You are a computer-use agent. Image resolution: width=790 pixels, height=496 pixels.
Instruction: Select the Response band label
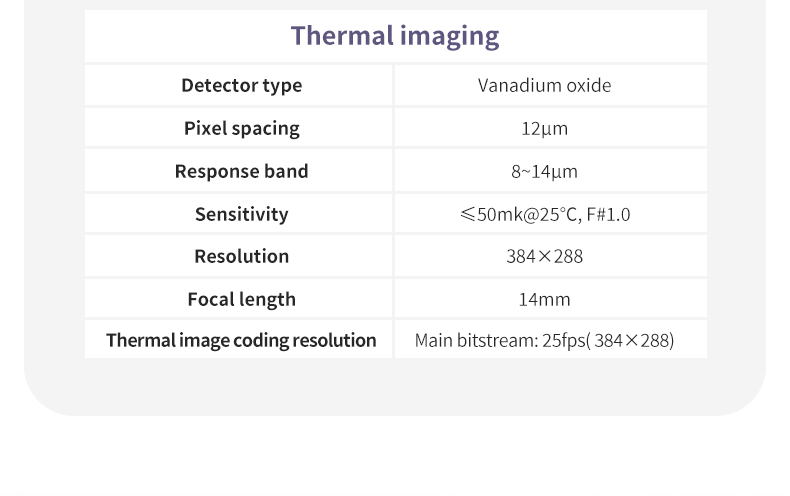[241, 171]
